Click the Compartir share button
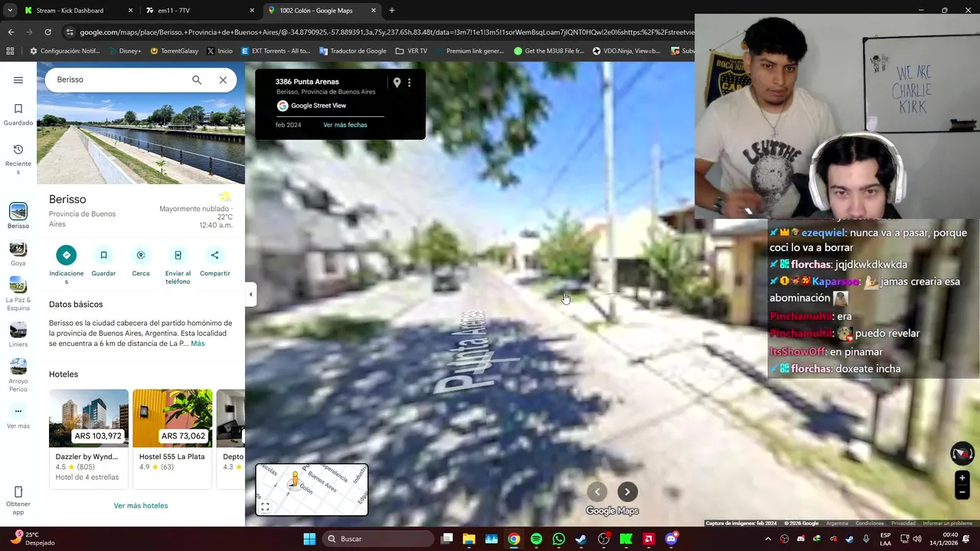The height and width of the screenshot is (551, 980). point(215,255)
